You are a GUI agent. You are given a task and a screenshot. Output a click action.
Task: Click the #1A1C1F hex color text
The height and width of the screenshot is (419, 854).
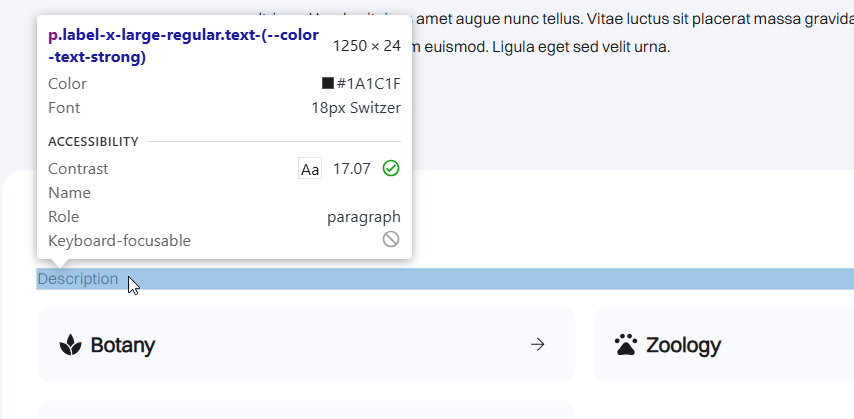pos(368,84)
